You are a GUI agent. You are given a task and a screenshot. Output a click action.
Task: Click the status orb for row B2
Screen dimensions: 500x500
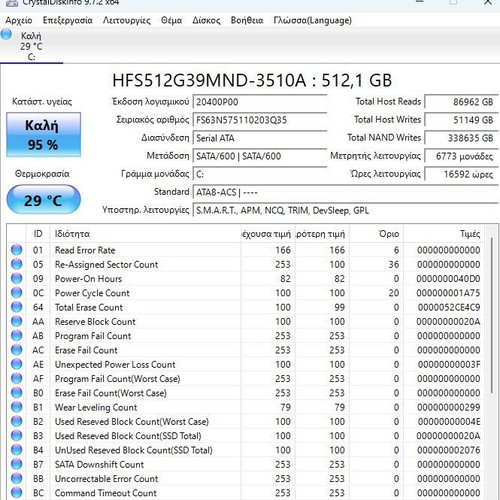(16, 421)
